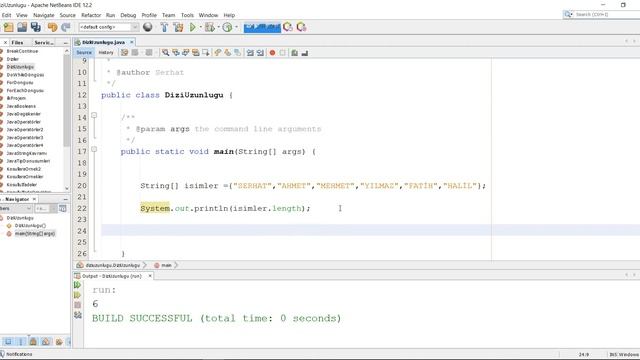This screenshot has width=640, height=360.
Task: Click the Stop icon in Output panel
Action: tap(78, 305)
